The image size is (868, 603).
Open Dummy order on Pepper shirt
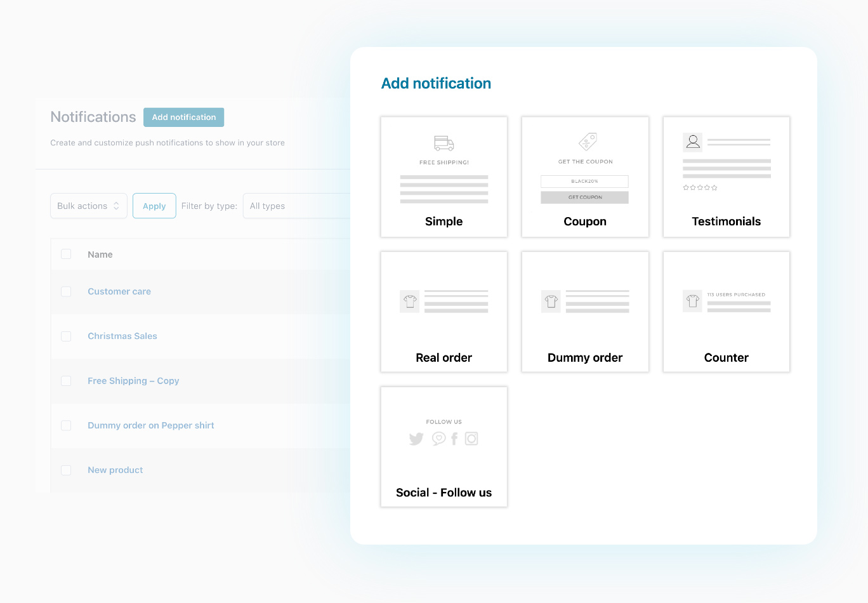(151, 425)
